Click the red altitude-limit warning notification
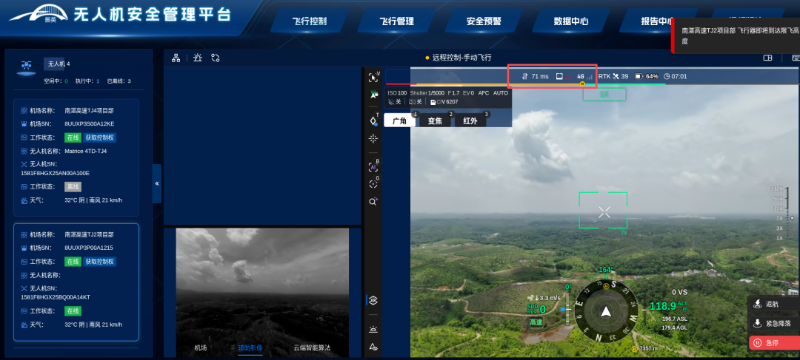Image resolution: width=800 pixels, height=360 pixels. coord(735,36)
